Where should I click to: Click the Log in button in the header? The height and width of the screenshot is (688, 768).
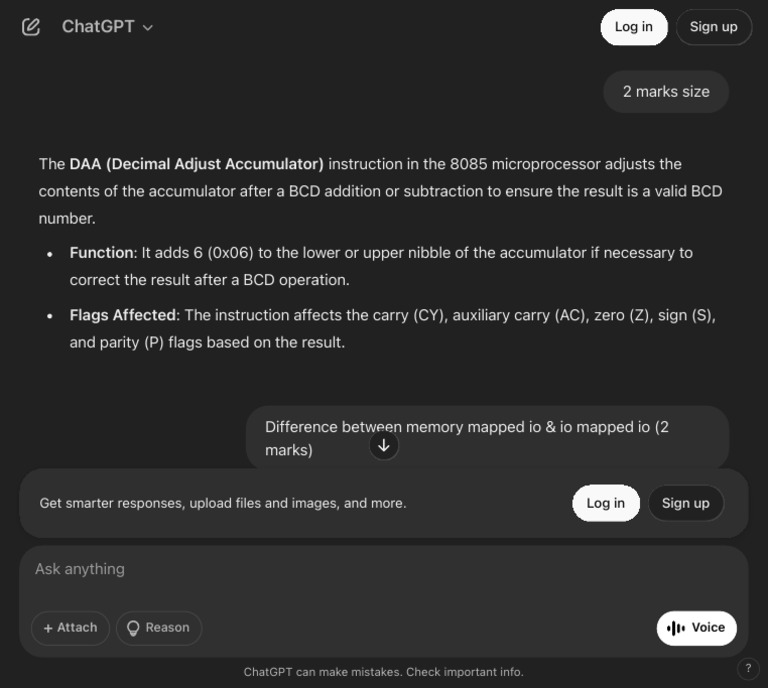(633, 27)
